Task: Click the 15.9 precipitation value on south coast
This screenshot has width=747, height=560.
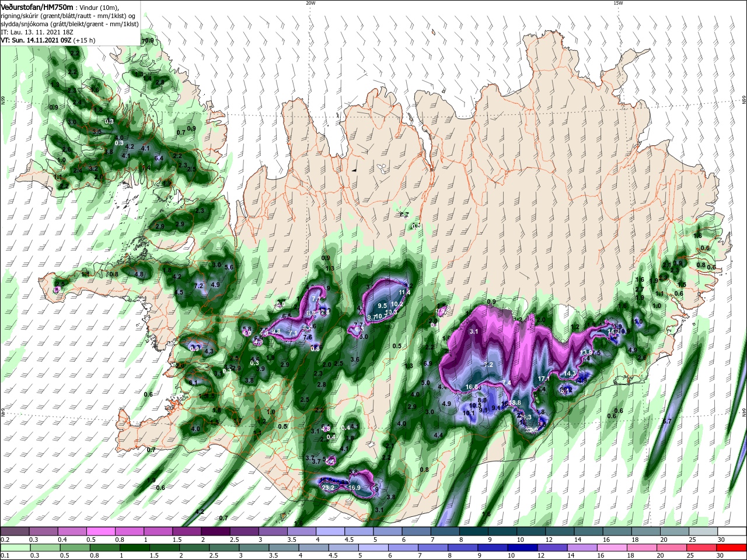Action: point(354,488)
